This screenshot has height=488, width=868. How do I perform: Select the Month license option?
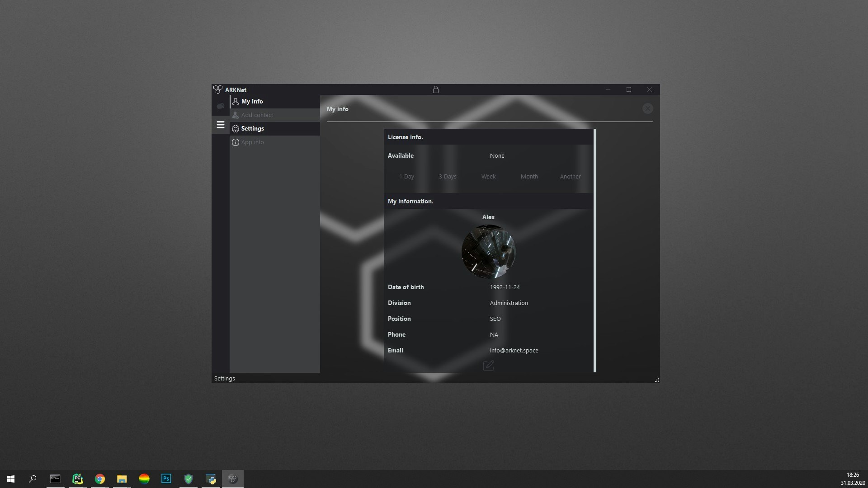tap(529, 176)
